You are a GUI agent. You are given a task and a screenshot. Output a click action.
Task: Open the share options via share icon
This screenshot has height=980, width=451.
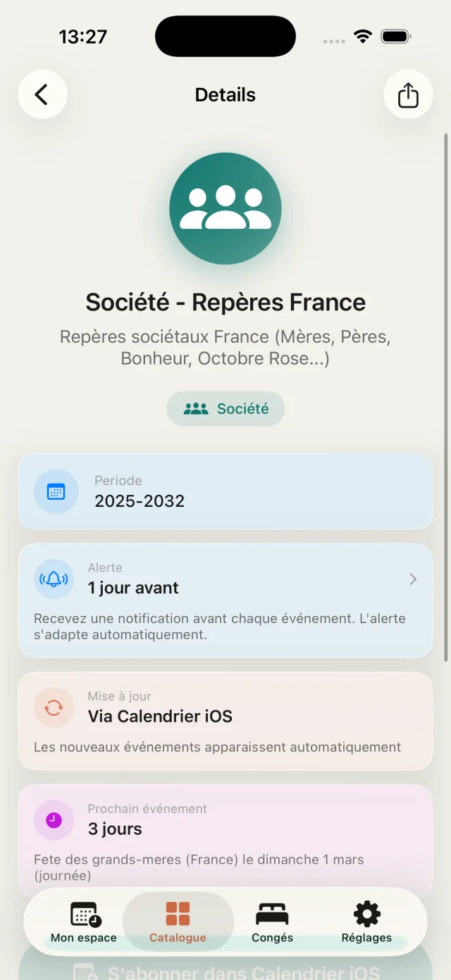tap(409, 94)
